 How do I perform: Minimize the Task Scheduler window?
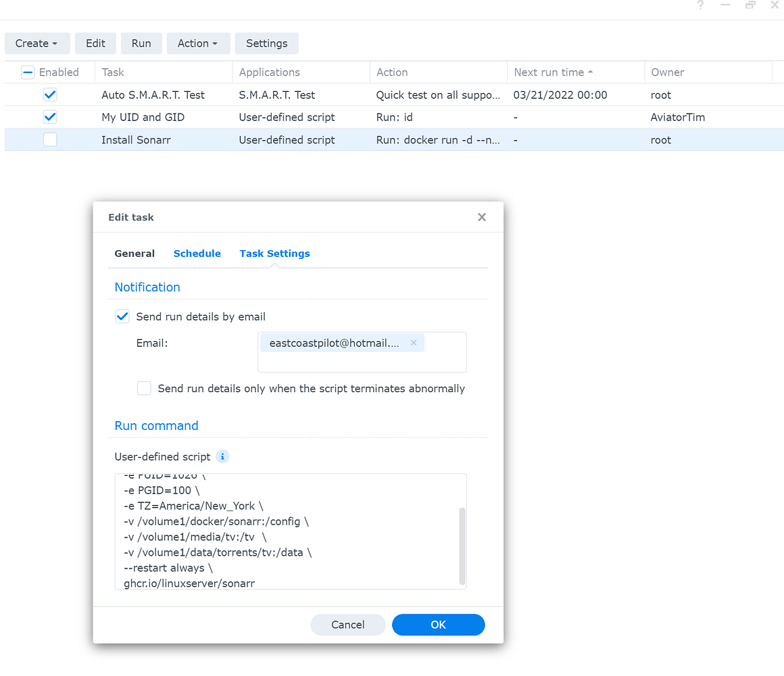pyautogui.click(x=726, y=5)
